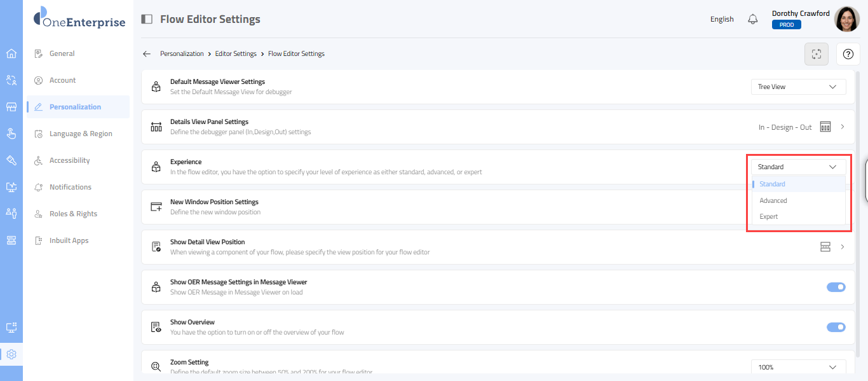Screen dimensions: 868x381
Task: Open the home icon in left rail
Action: pyautogui.click(x=11, y=53)
